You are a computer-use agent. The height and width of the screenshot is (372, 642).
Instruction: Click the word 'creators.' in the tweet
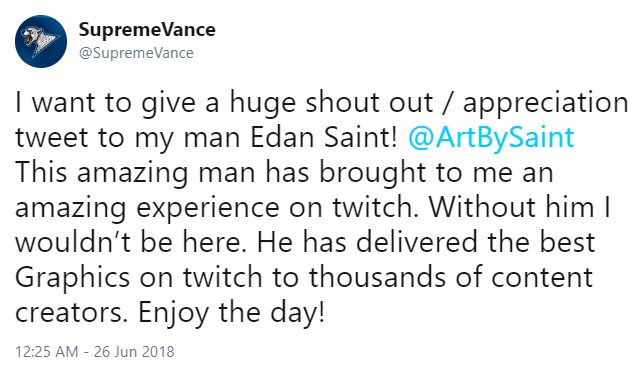coord(69,313)
